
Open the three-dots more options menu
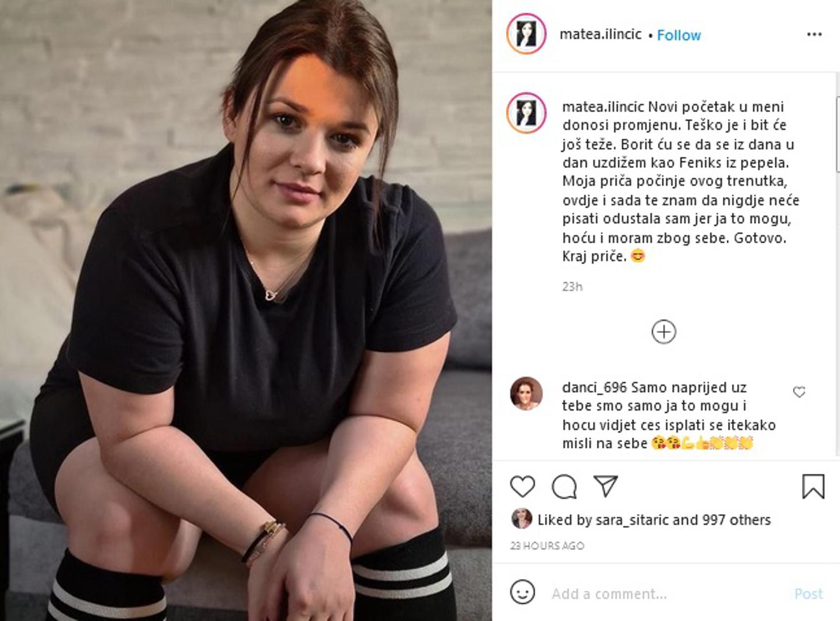814,34
